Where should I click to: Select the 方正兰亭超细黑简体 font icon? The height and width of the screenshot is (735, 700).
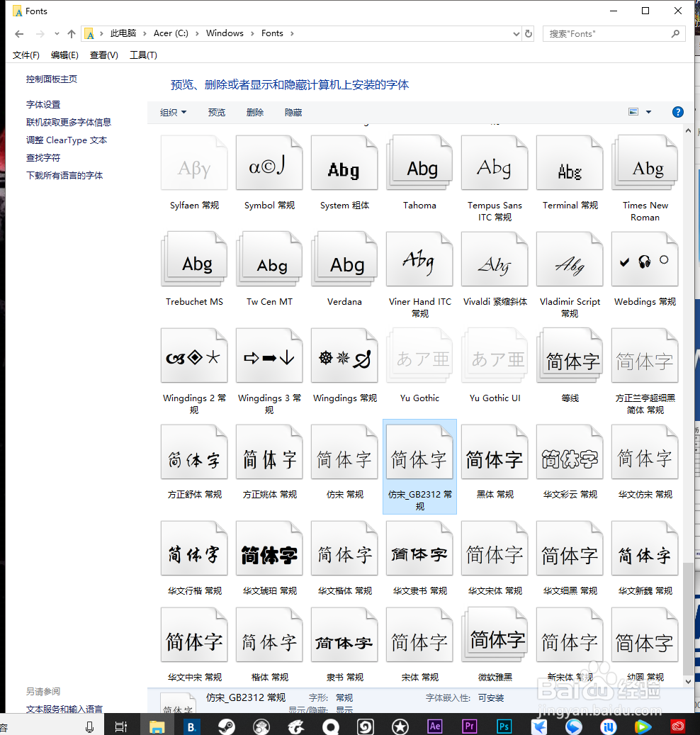[x=645, y=355]
